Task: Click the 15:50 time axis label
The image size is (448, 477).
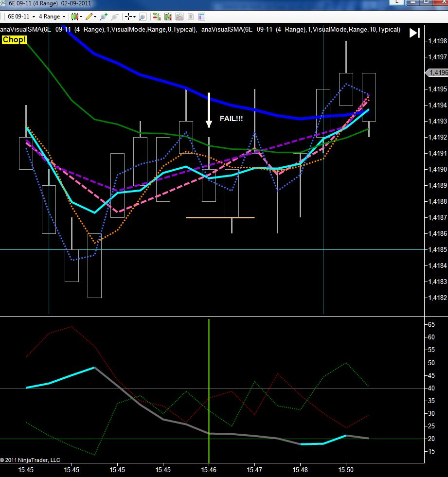Action: point(346,470)
